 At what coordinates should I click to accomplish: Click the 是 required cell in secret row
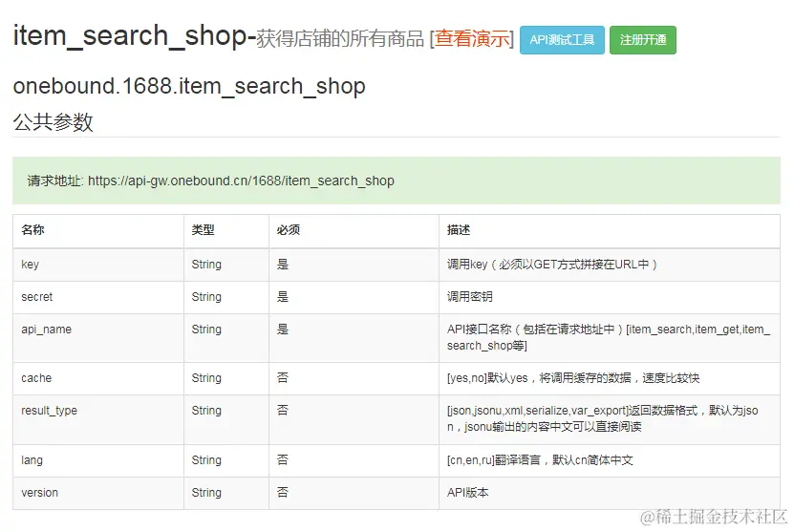point(354,297)
